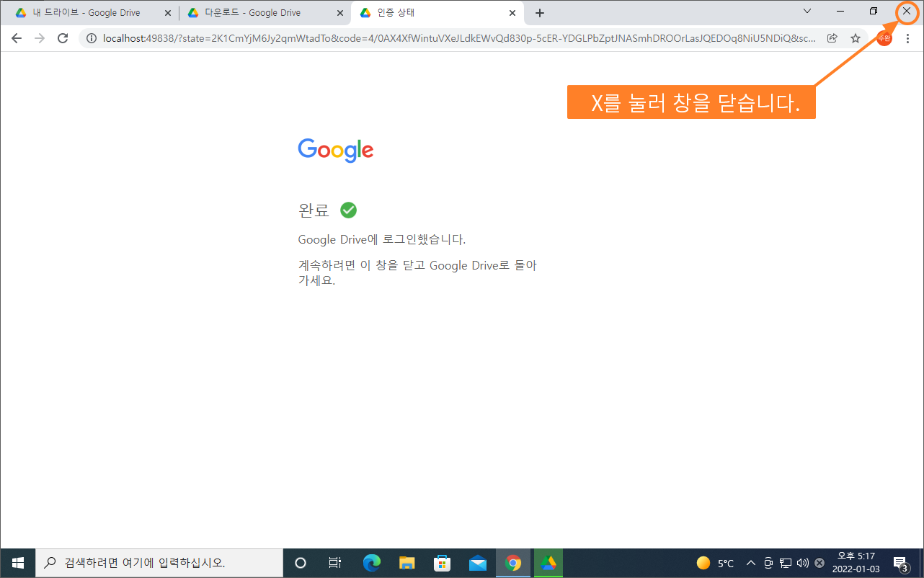The image size is (924, 578).
Task: Go forward to next page
Action: 40,38
